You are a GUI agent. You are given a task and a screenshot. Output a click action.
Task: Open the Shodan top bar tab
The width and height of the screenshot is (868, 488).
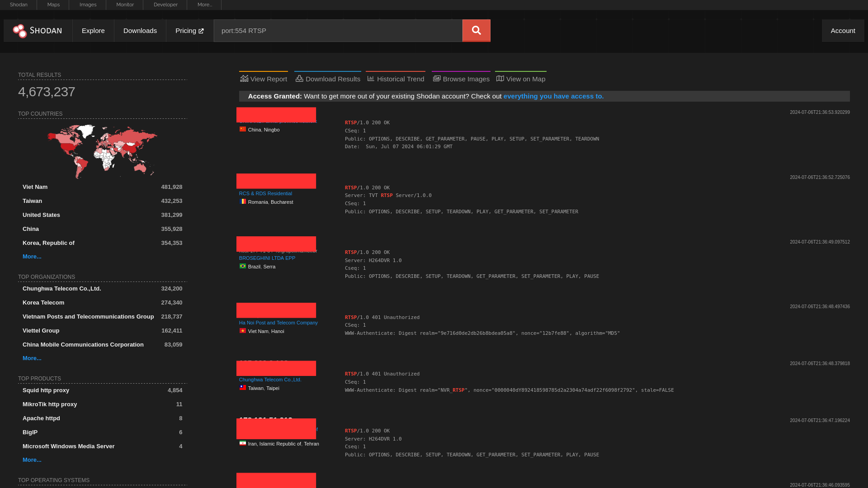(19, 5)
